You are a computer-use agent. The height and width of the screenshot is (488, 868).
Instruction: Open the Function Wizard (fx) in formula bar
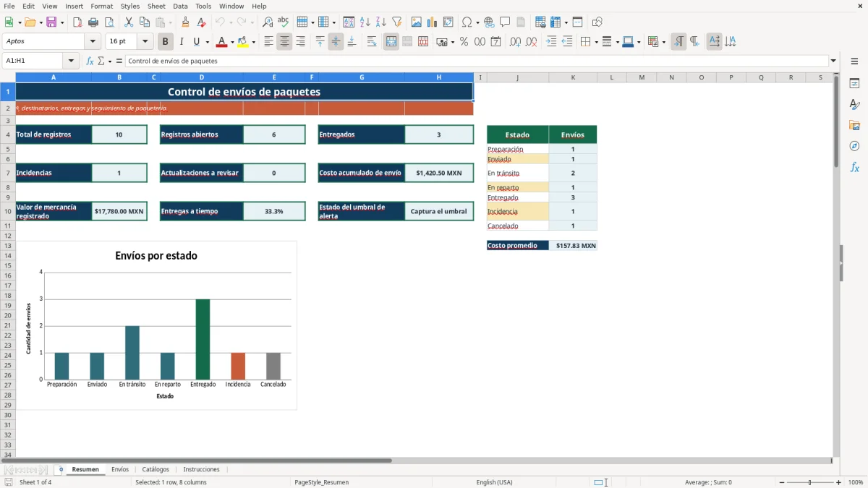[90, 61]
